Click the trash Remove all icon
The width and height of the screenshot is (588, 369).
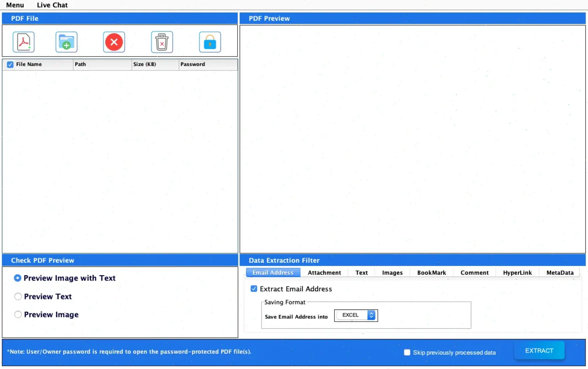162,42
